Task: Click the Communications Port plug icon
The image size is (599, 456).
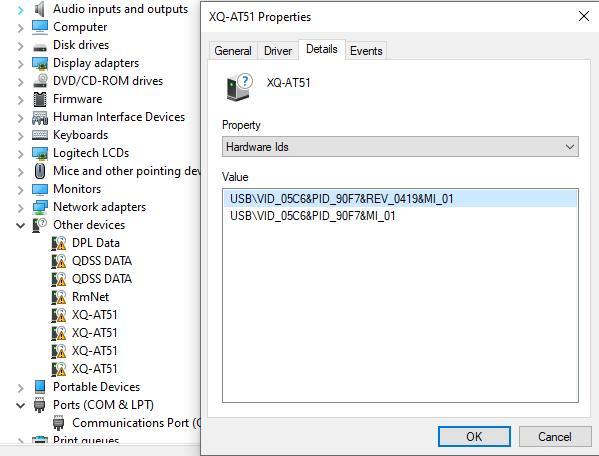Action: (58, 423)
